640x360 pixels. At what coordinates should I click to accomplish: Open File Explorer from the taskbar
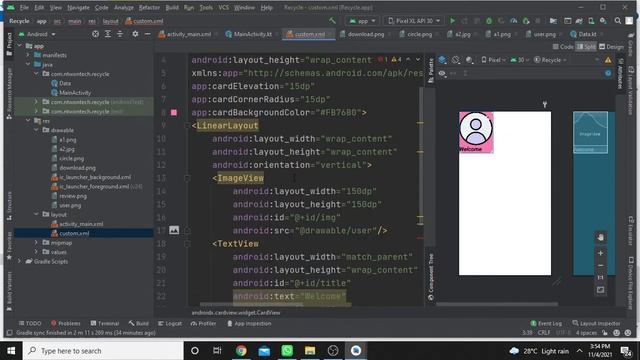click(x=310, y=351)
